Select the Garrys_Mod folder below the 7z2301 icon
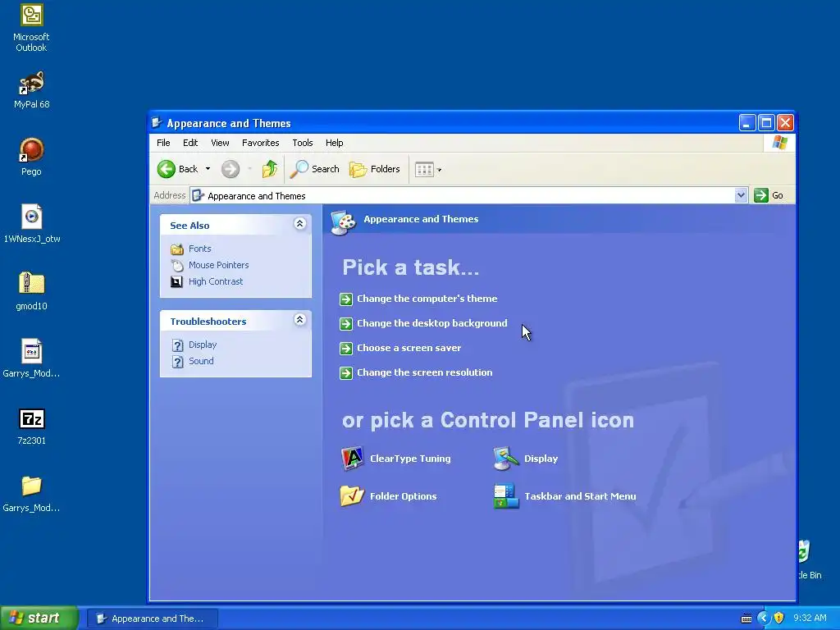The width and height of the screenshot is (840, 630). point(32,493)
